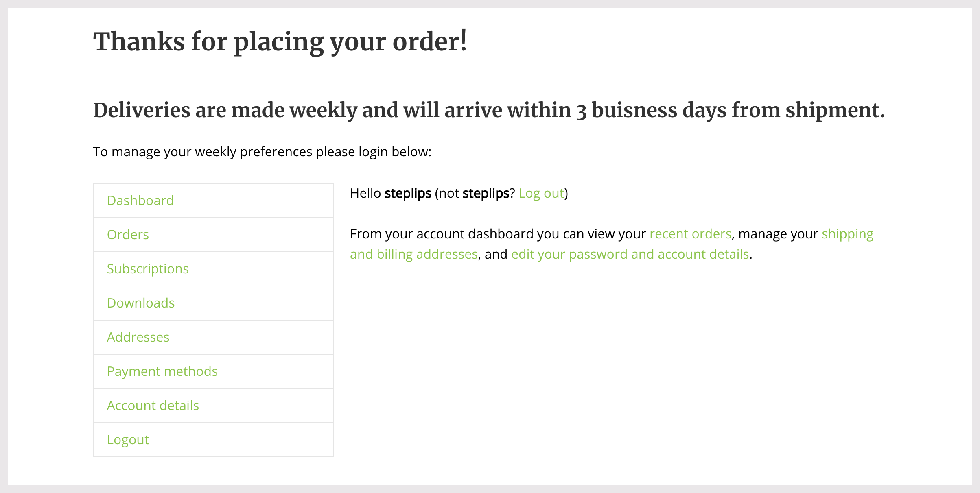Image resolution: width=980 pixels, height=493 pixels.
Task: Open Subscriptions in the account menu
Action: (148, 269)
